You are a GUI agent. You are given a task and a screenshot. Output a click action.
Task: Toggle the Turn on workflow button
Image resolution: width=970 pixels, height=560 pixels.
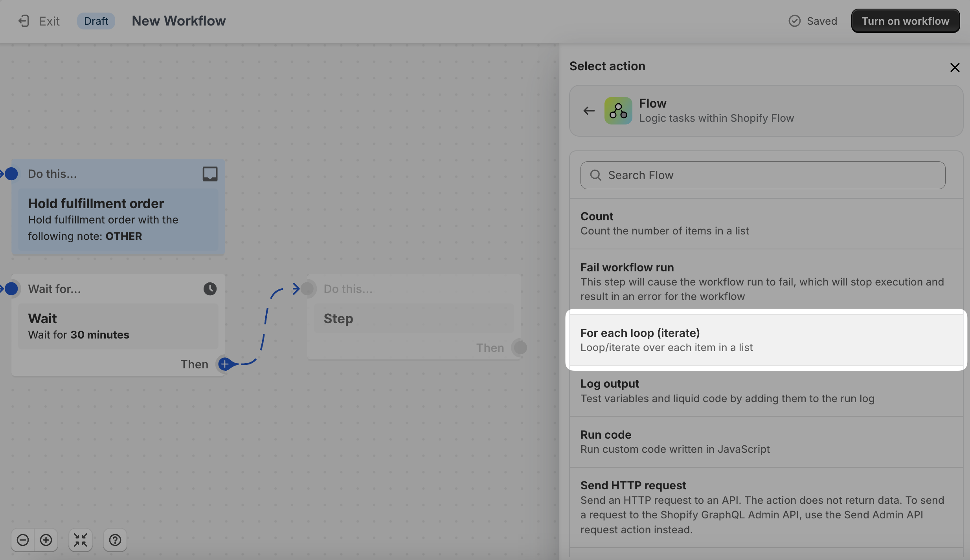pyautogui.click(x=905, y=21)
